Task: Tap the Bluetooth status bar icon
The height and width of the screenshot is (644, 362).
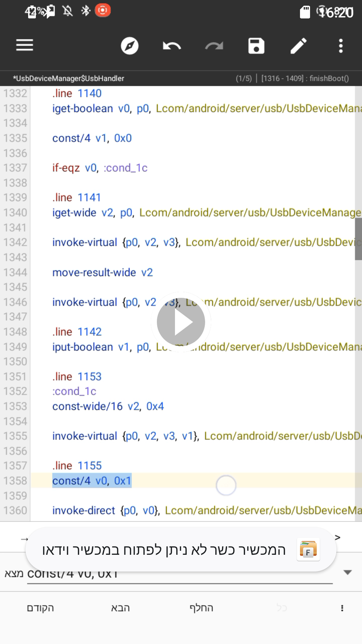Action: click(86, 11)
